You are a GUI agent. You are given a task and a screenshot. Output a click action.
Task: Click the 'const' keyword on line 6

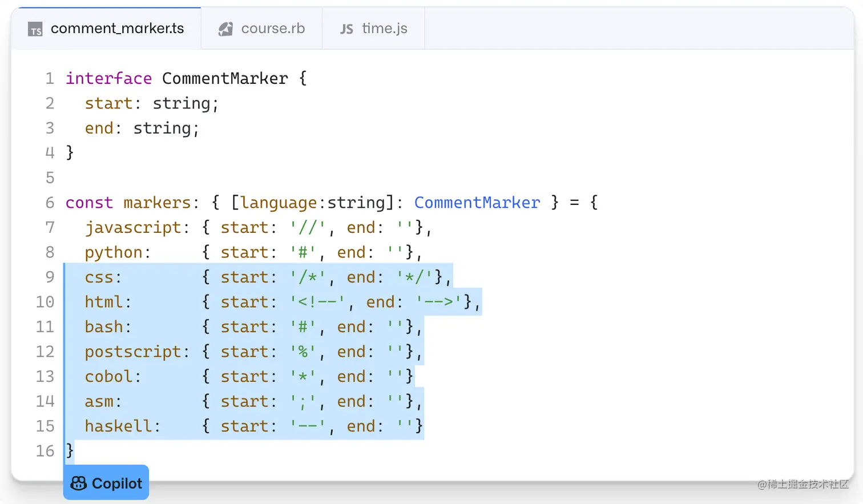[89, 203]
